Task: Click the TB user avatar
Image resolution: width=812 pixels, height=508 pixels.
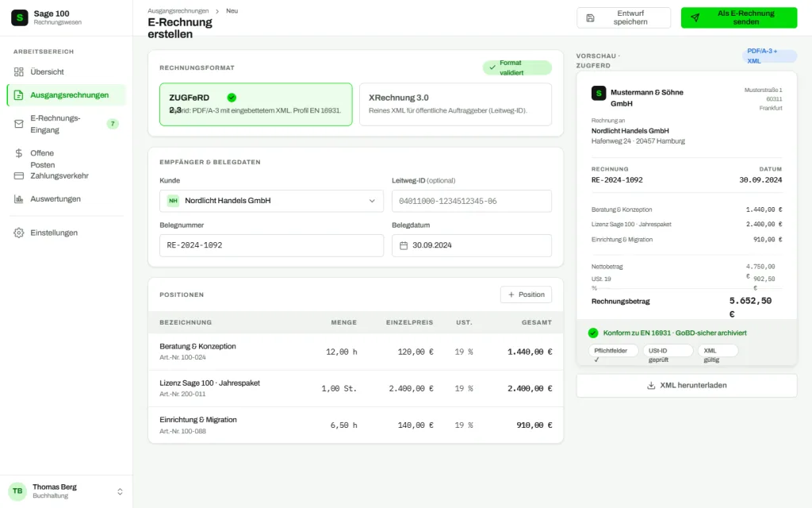Action: 17,491
